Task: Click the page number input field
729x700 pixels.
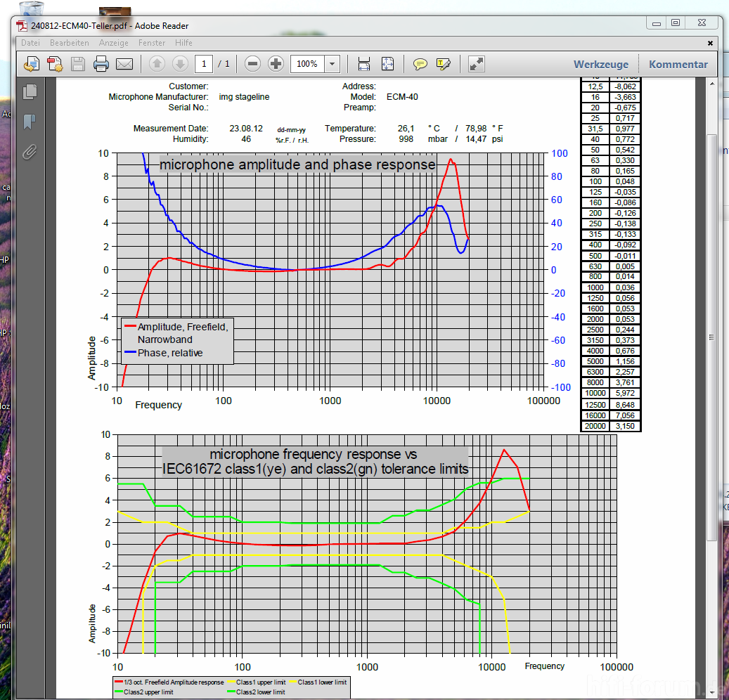Action: click(x=204, y=64)
